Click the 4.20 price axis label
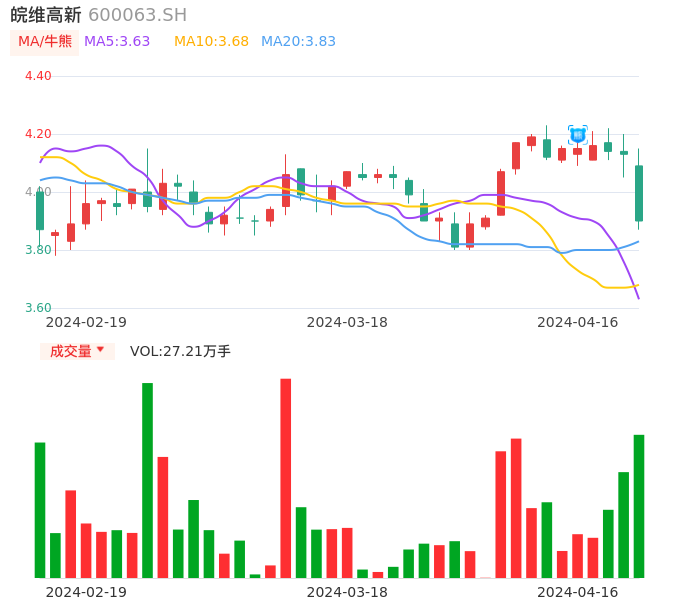 [38, 134]
